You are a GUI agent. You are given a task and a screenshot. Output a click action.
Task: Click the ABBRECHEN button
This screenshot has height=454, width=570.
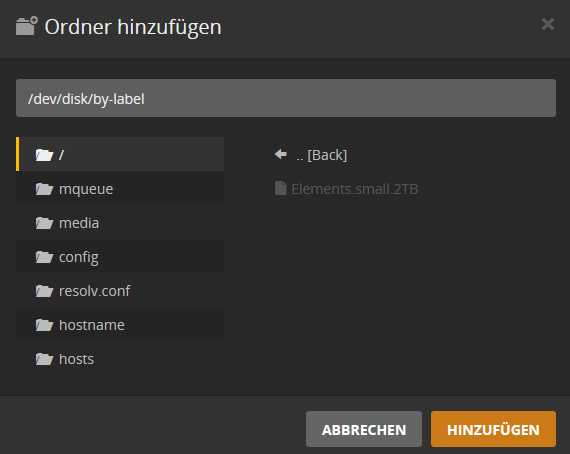pyautogui.click(x=364, y=429)
